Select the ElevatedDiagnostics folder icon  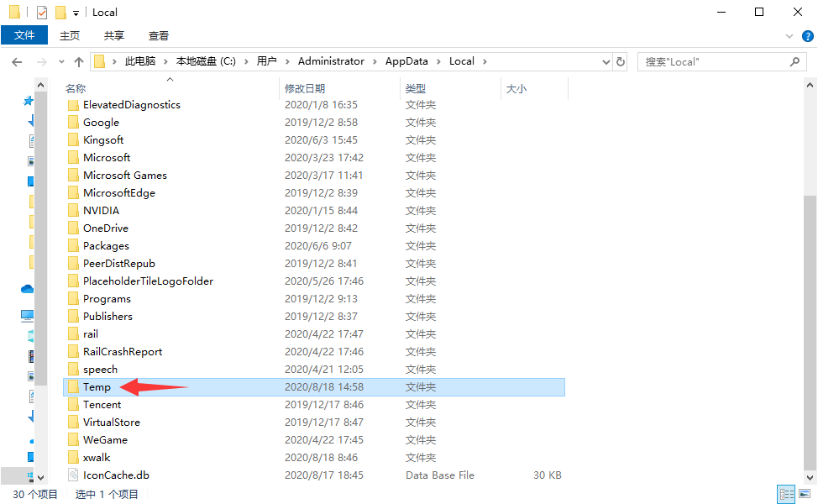(74, 105)
